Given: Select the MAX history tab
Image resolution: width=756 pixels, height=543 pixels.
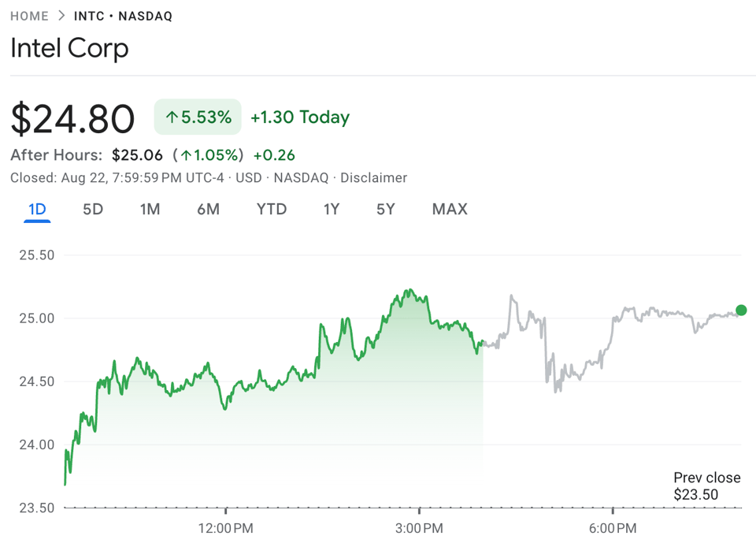Looking at the screenshot, I should tap(449, 209).
